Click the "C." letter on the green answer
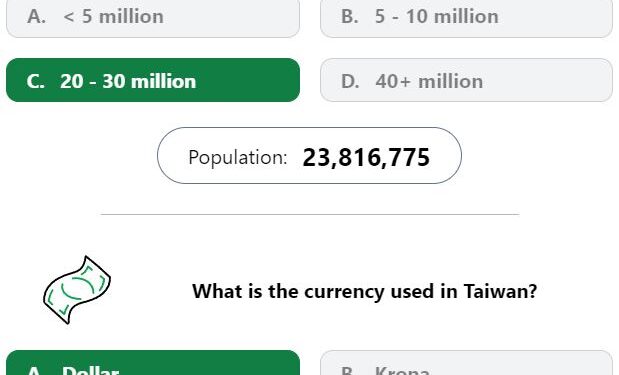619x375 pixels. (x=36, y=81)
